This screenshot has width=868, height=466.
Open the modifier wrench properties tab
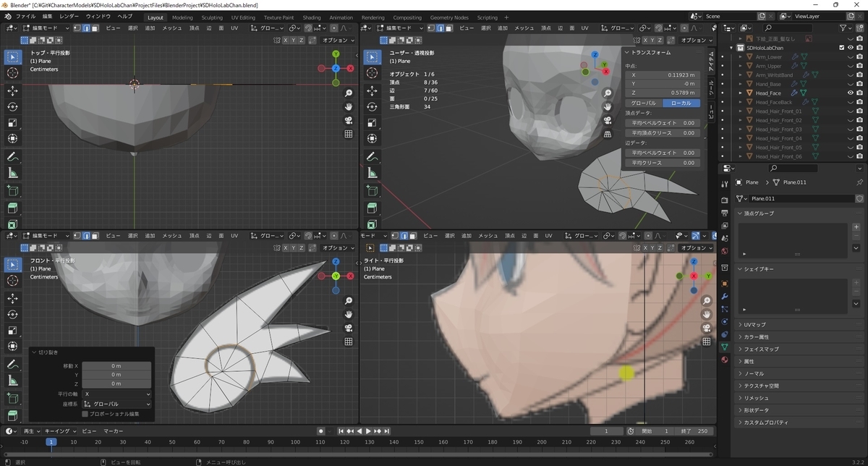(725, 297)
